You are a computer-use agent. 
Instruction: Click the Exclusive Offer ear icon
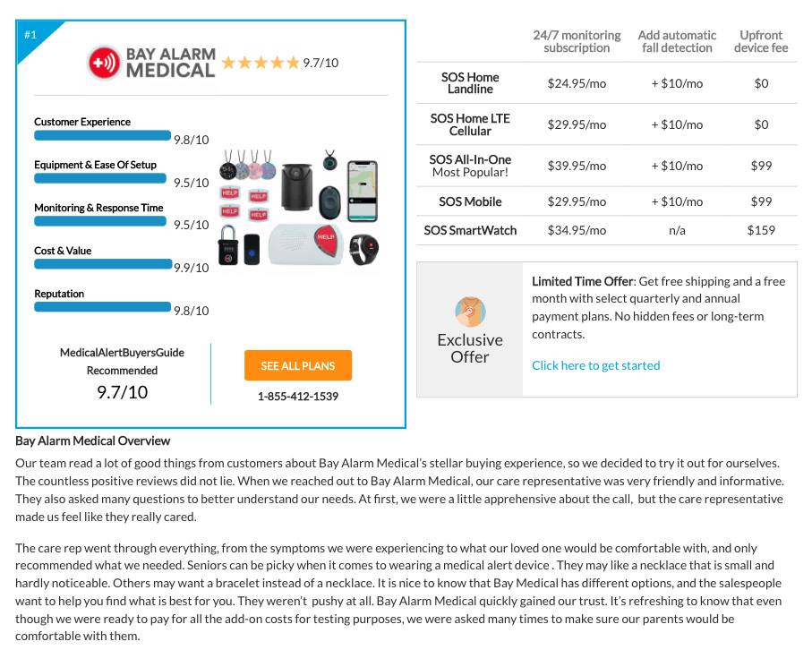(470, 312)
